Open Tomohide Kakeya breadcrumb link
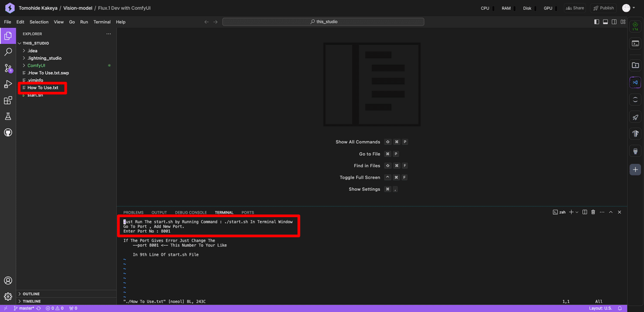The height and width of the screenshot is (312, 644). [x=38, y=8]
